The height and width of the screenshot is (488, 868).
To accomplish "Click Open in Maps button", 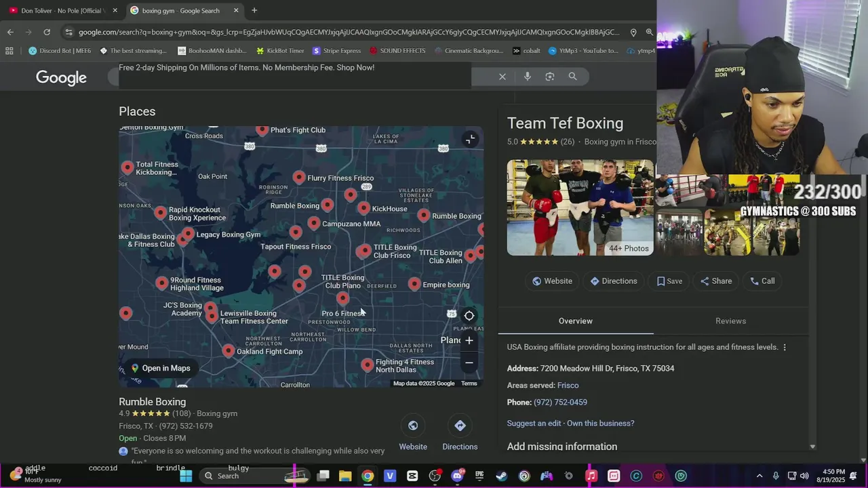I will 161,369.
